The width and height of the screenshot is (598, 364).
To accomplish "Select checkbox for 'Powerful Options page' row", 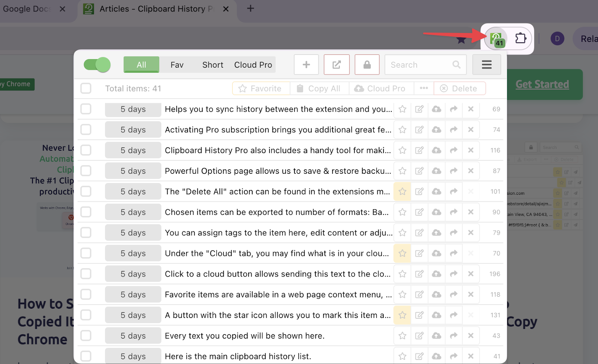I will pos(86,171).
